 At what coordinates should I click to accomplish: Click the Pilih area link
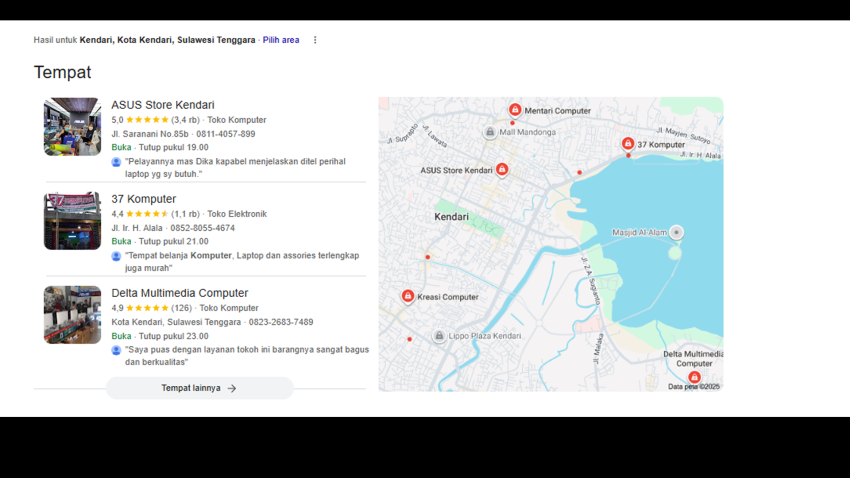point(281,40)
